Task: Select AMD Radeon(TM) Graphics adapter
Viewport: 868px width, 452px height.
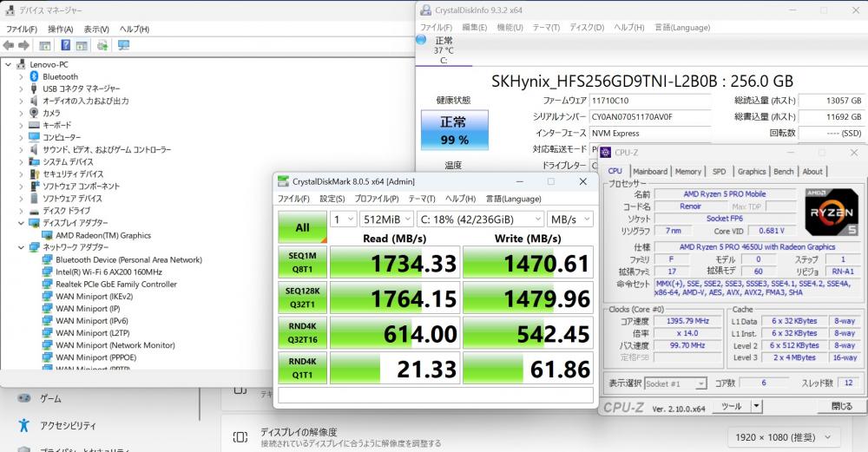Action: coord(103,235)
